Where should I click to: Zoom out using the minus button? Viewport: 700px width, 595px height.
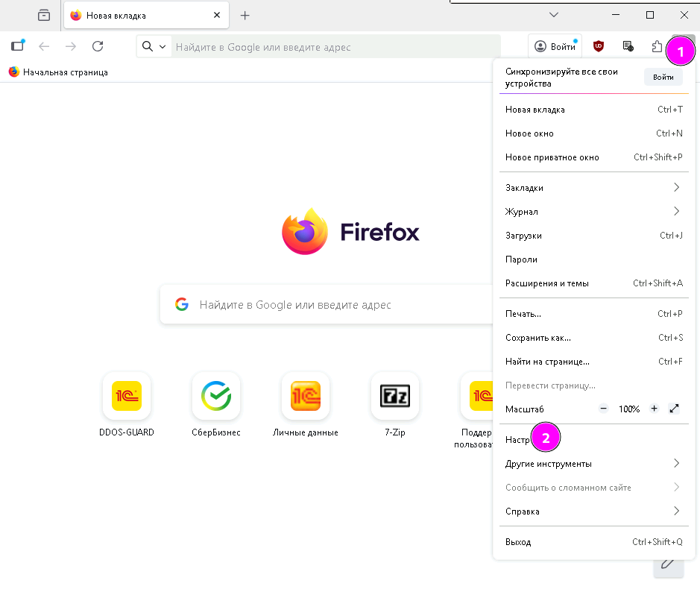coord(603,409)
